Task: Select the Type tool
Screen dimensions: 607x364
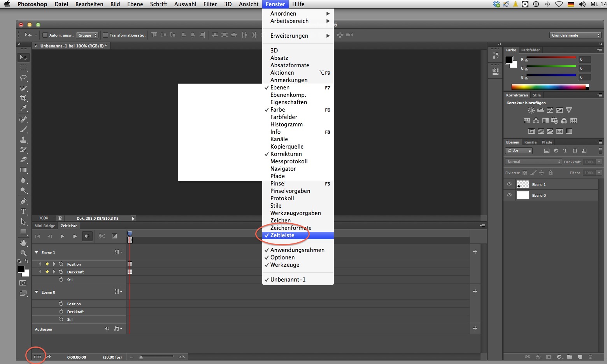Action: [x=23, y=212]
